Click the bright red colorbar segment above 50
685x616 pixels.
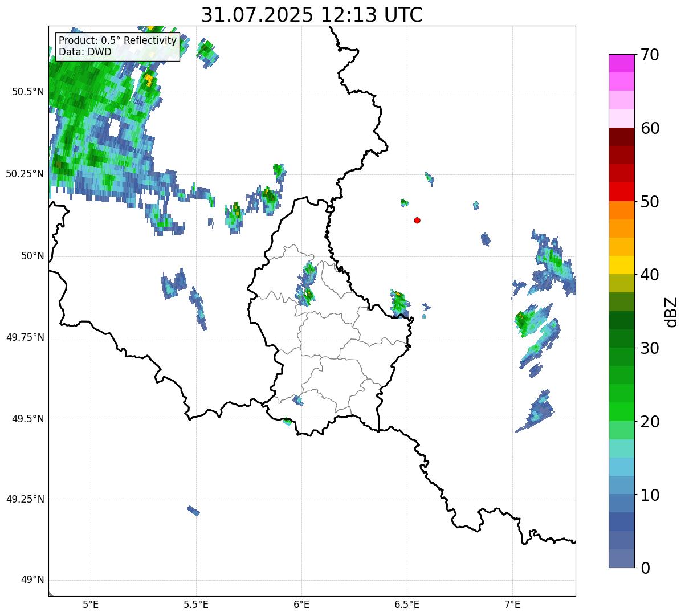coord(621,191)
